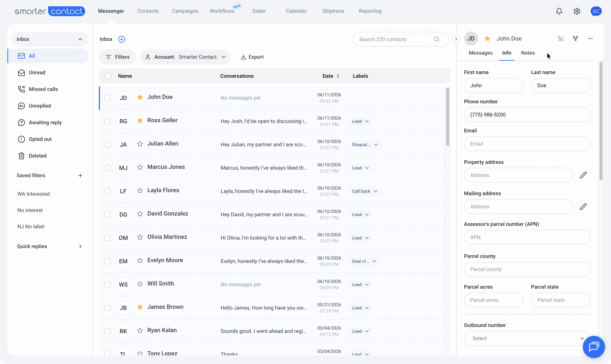
Task: Open Evelyn Moore's Deal cl... label dropdown
Action: [x=364, y=261]
